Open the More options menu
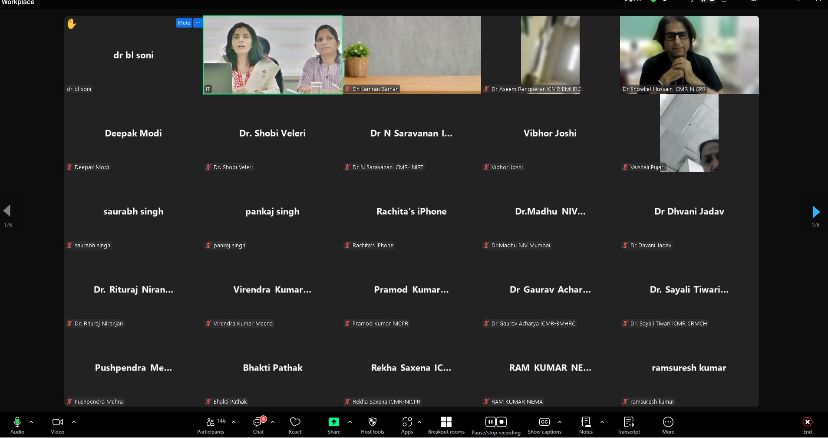The image size is (828, 438). [667, 423]
